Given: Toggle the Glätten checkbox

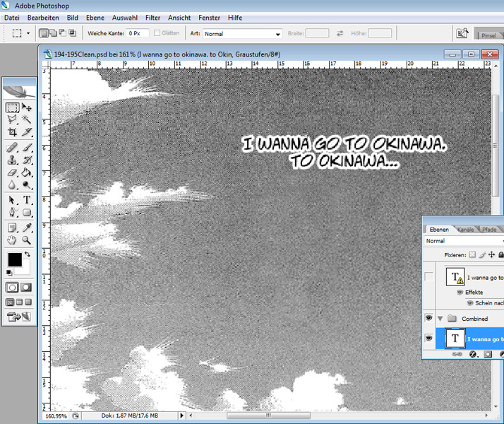Looking at the screenshot, I should 157,33.
